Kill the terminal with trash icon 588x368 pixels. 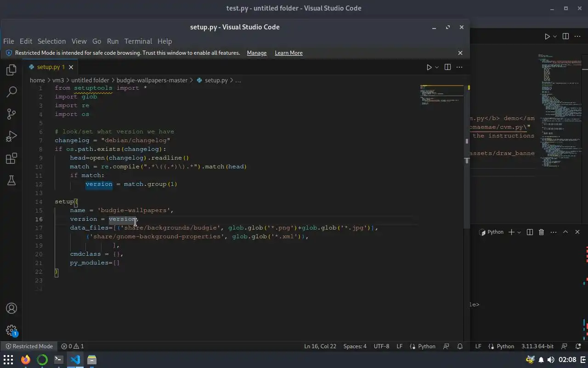coord(541,232)
